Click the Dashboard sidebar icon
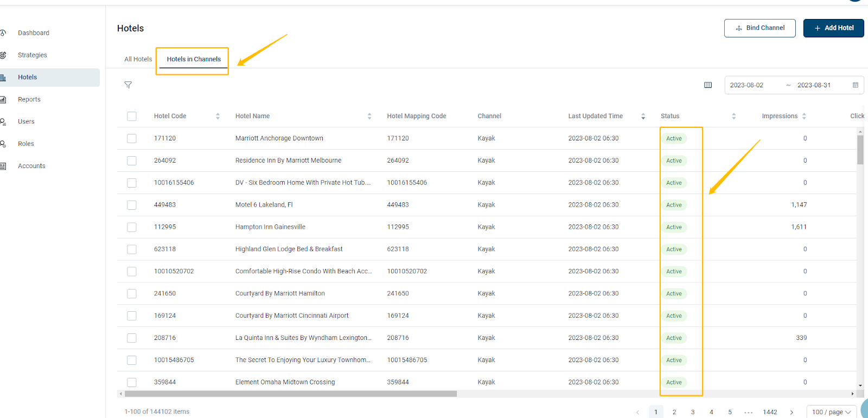868x418 pixels. coord(3,33)
